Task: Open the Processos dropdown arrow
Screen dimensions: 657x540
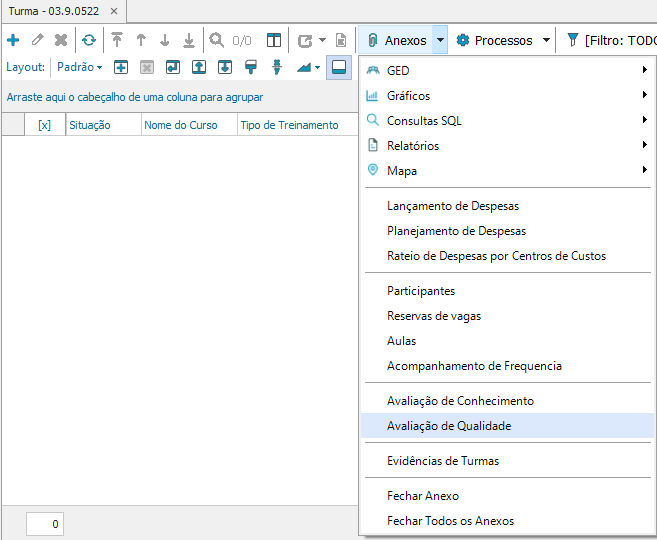Action: pos(546,41)
